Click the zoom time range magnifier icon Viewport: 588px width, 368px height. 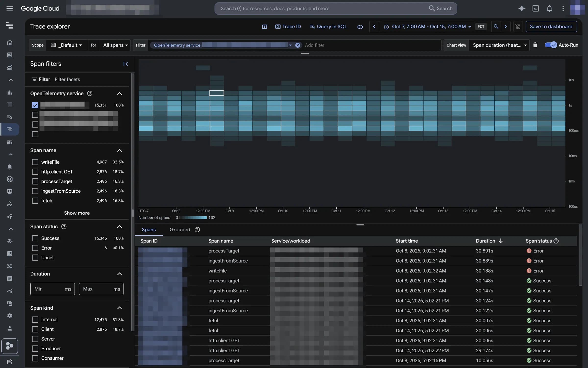point(496,26)
